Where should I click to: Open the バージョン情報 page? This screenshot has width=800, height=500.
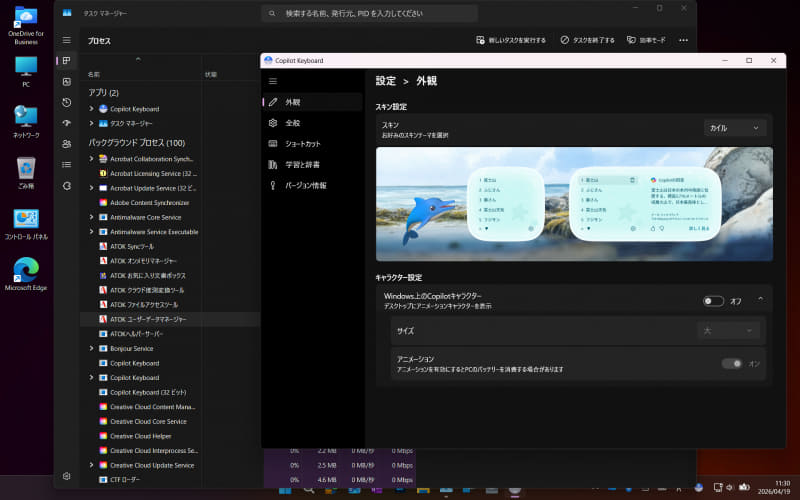312,185
